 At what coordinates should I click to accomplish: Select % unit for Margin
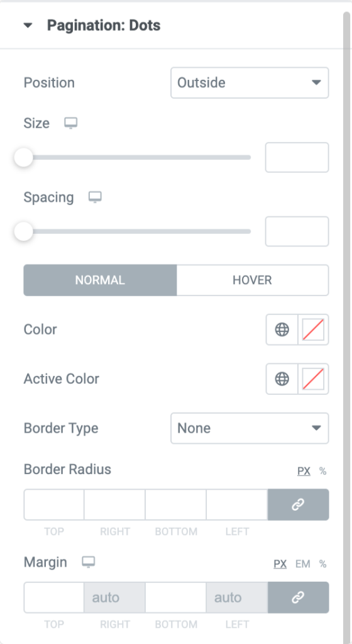(x=323, y=564)
